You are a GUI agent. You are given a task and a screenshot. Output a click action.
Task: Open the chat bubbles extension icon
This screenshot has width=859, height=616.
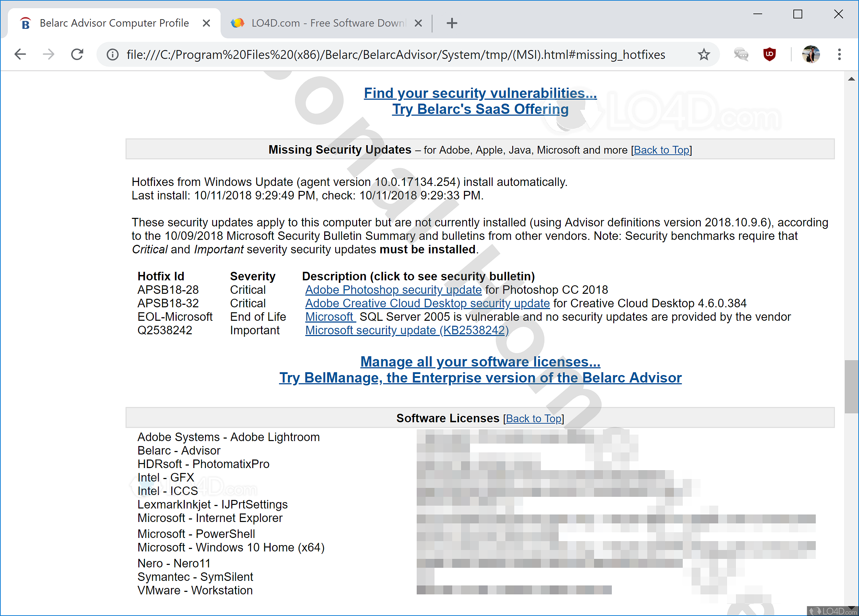[741, 55]
